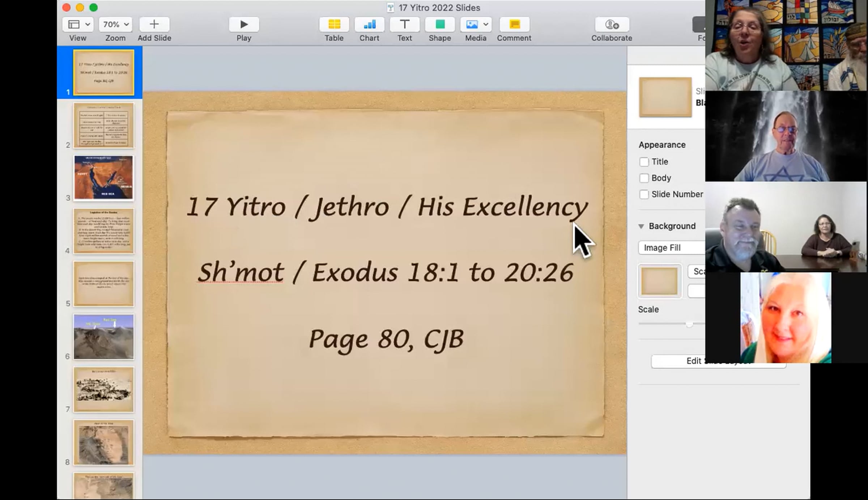Open the View options dropdown
Image resolution: width=868 pixels, height=500 pixels.
pyautogui.click(x=78, y=24)
